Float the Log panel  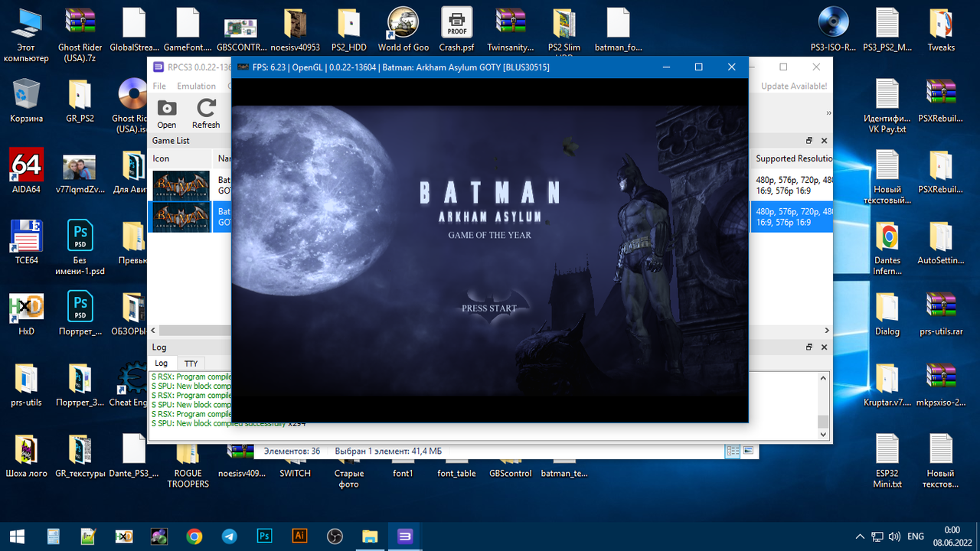click(x=809, y=347)
